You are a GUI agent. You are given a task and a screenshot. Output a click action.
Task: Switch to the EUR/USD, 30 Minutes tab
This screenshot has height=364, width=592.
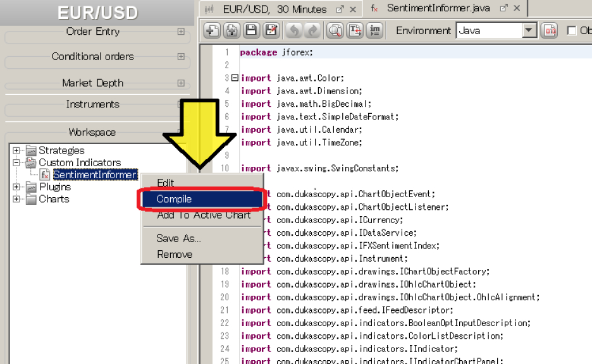tap(274, 9)
